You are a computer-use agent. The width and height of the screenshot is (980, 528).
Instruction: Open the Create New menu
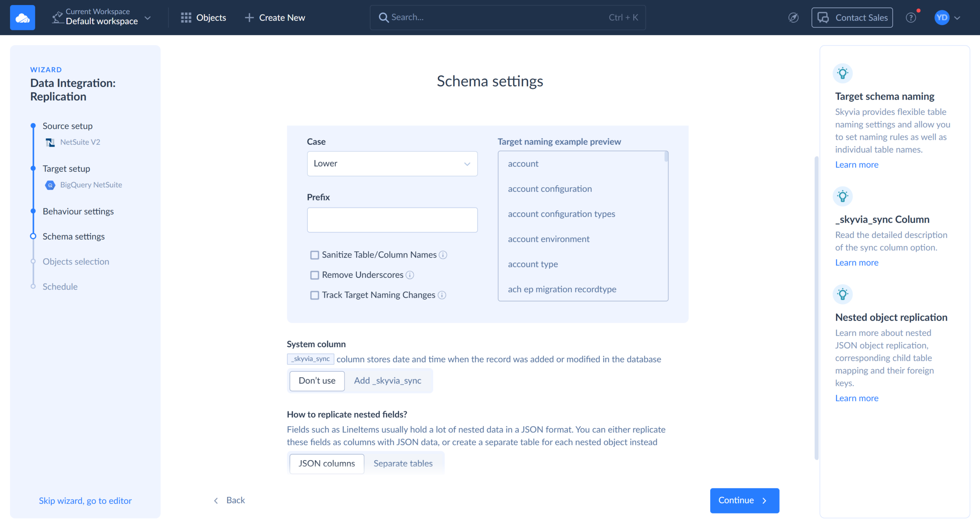275,18
